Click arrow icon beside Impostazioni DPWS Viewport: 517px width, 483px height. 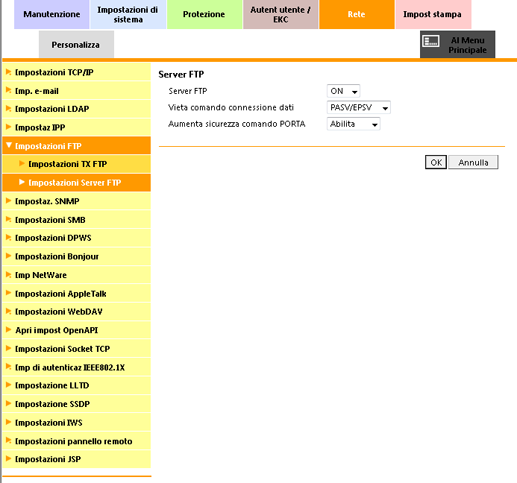click(9, 237)
